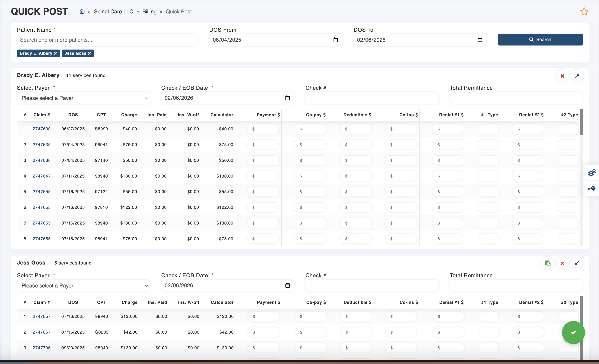Click the Search button

(540, 39)
